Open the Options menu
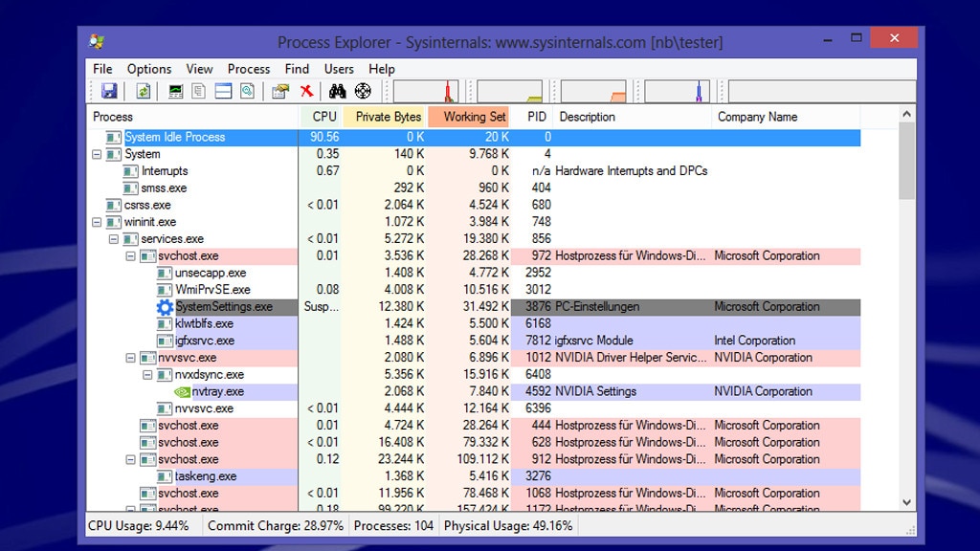 click(x=149, y=69)
